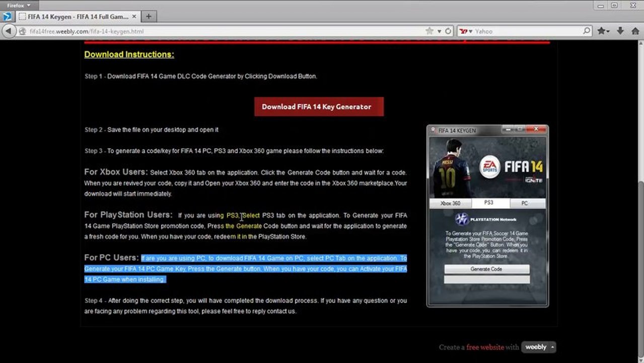Reload the current page

point(448,31)
